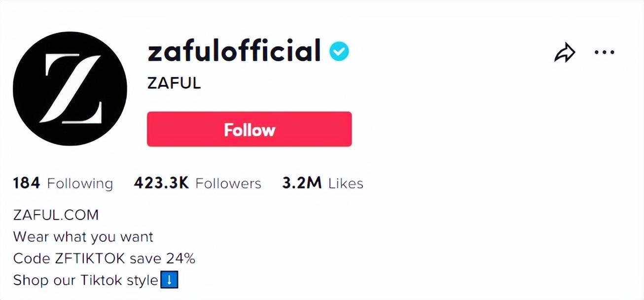Click the ZAFUL display name
Screen dimensions: 644x300
tap(174, 83)
